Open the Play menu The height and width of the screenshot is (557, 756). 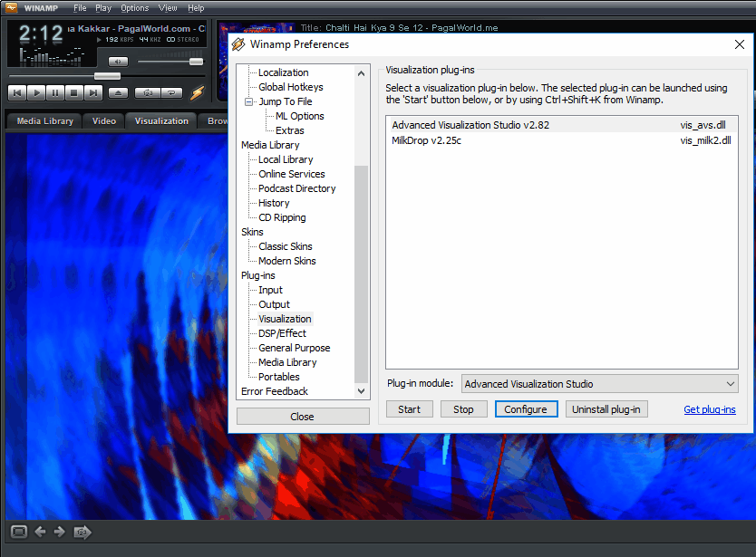pos(103,8)
